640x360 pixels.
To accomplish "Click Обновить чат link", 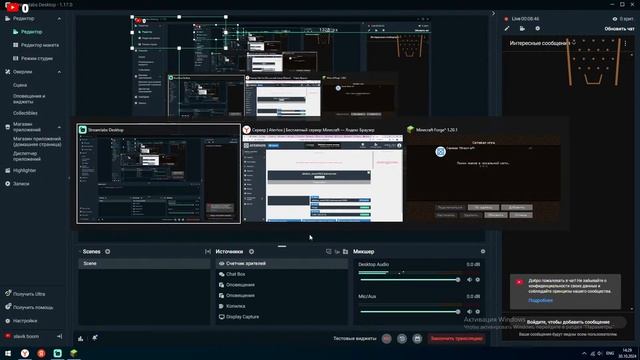I will click(x=619, y=29).
